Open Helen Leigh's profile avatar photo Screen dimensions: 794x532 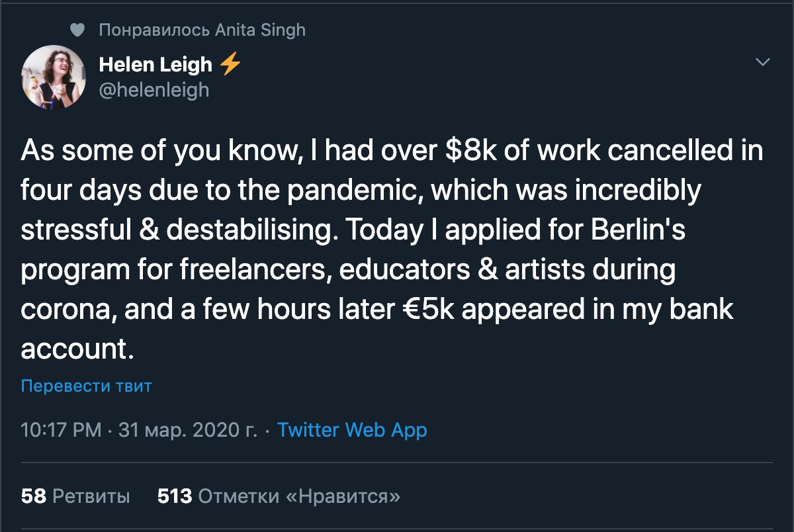point(54,77)
